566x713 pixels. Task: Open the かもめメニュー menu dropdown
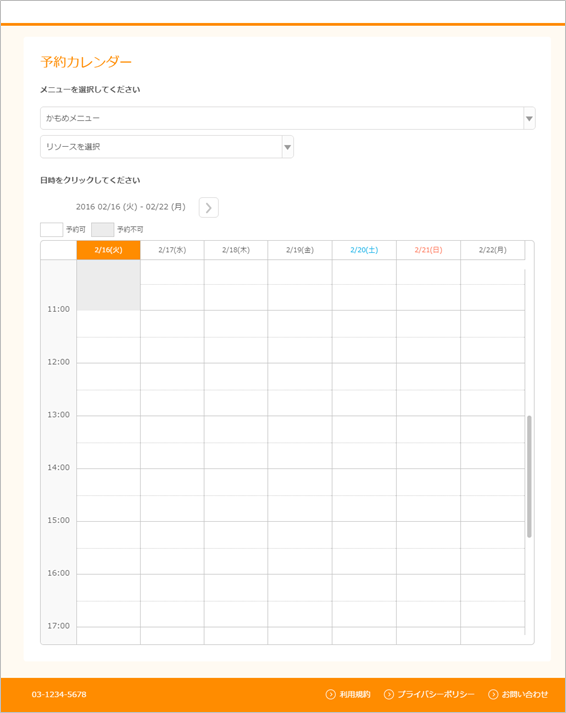(288, 118)
